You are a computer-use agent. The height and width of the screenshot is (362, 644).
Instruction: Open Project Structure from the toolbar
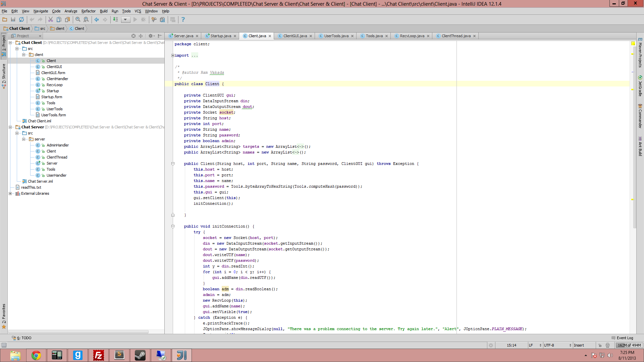point(162,19)
